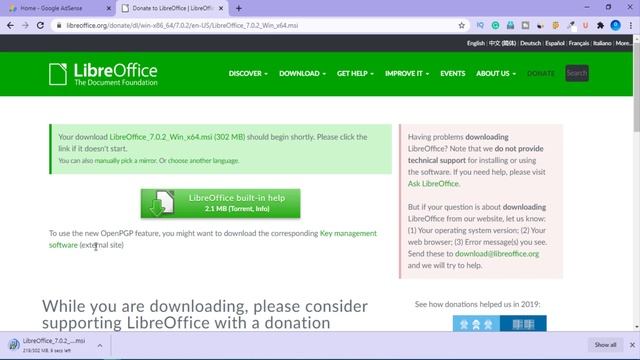Screen dimensions: 640x360
Task: Expand the download item options chevron
Action: click(x=100, y=346)
